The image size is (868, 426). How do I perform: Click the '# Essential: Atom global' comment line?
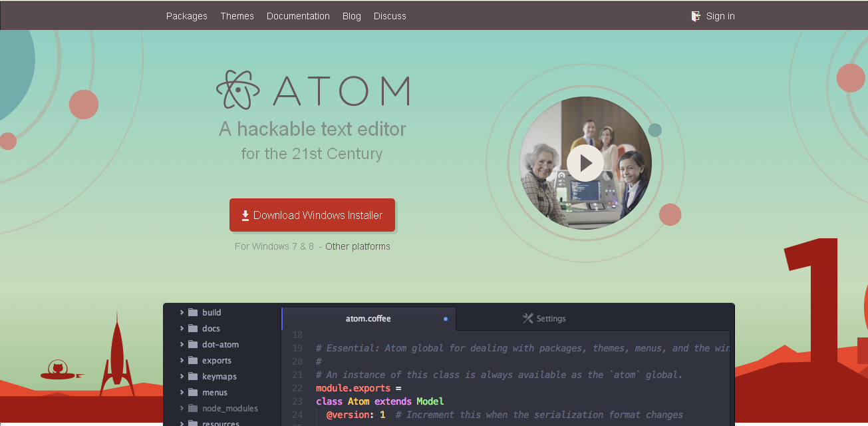[x=523, y=348]
